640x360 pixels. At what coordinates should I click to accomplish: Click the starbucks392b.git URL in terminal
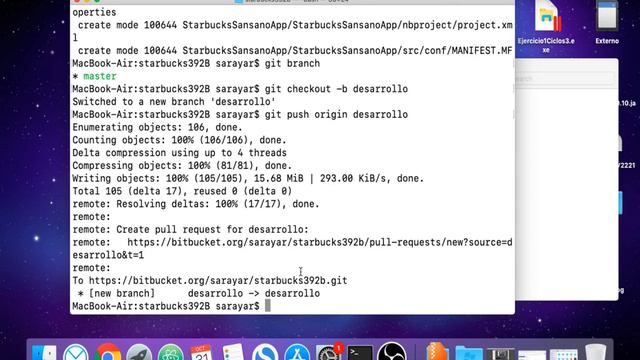[x=218, y=280]
